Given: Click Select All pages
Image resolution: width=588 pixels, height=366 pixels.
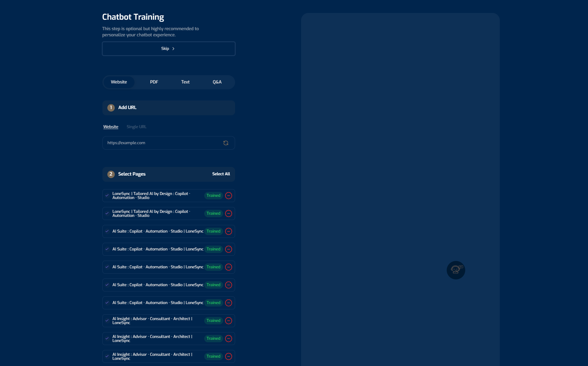Looking at the screenshot, I should (221, 174).
